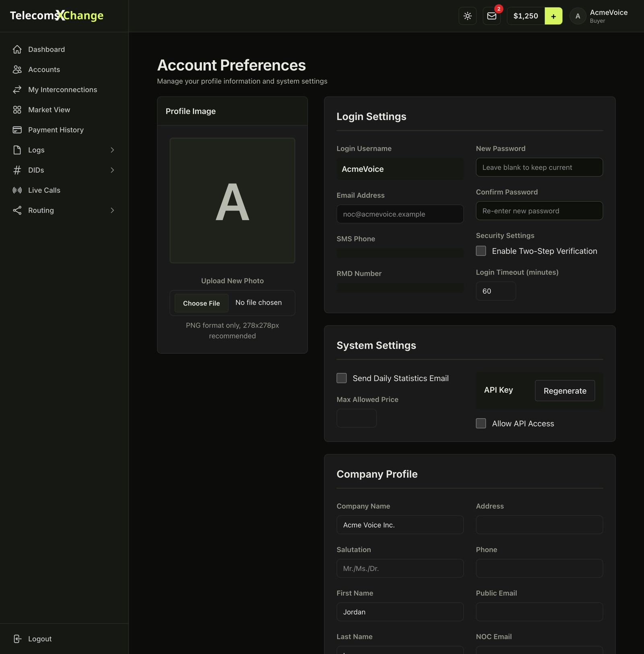Open Payment History page
Viewport: 644px width, 654px height.
click(64, 130)
